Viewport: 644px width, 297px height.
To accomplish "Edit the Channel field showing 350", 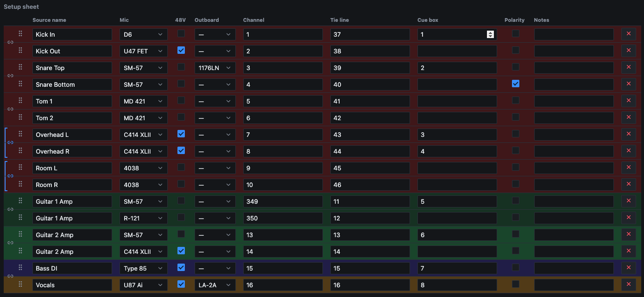I will point(283,218).
